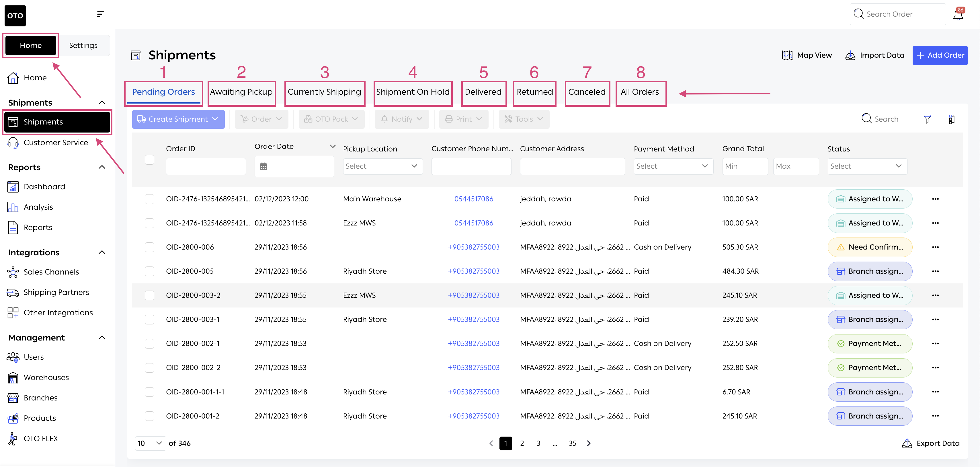Toggle the sidebar collapse menu icon

tap(100, 14)
